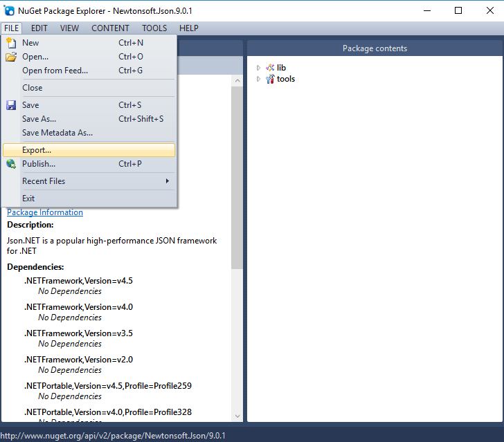Minimize the NuGet Package Explorer window

point(427,10)
